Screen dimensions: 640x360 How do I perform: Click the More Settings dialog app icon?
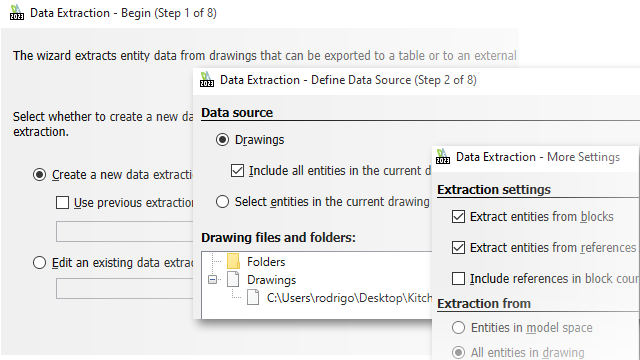pos(442,156)
